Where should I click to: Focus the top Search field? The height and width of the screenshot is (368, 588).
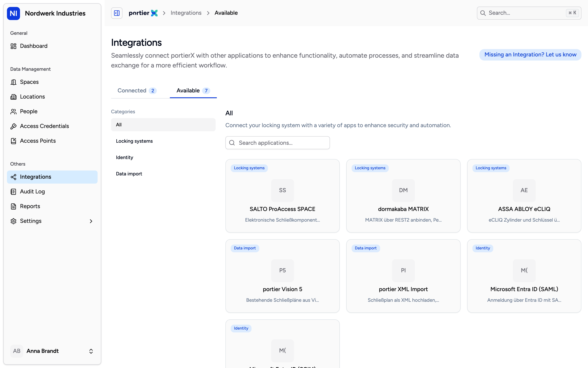(529, 13)
